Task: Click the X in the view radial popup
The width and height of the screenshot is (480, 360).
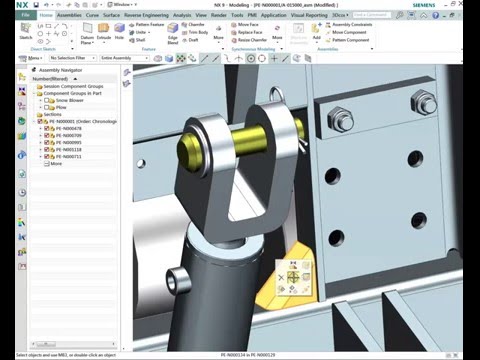Action: (281, 277)
